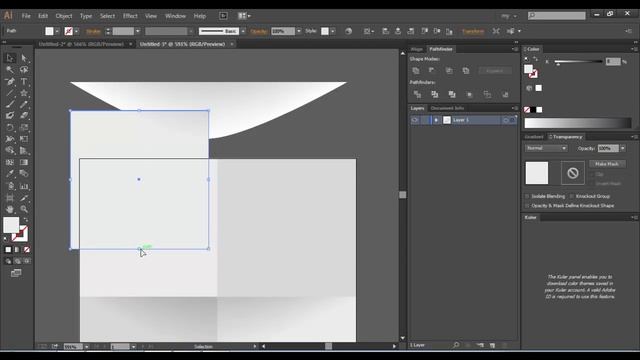Open the Transform link in control bar
The height and width of the screenshot is (360, 640).
pyautogui.click(x=473, y=31)
